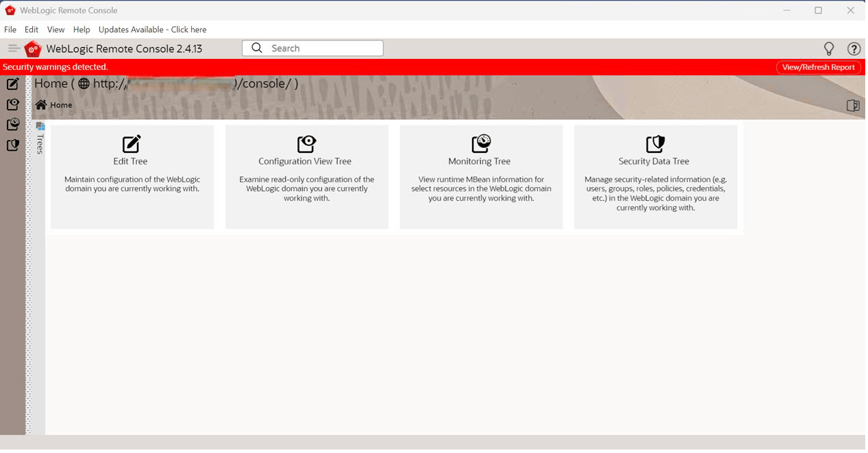Click the Home breadcrumb link
The height and width of the screenshot is (453, 868).
[x=61, y=105]
